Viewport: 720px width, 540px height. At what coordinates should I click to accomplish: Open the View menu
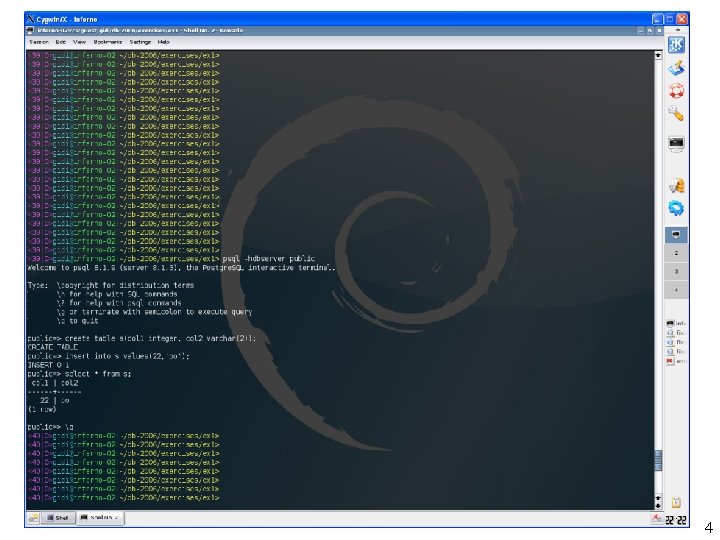[79, 42]
